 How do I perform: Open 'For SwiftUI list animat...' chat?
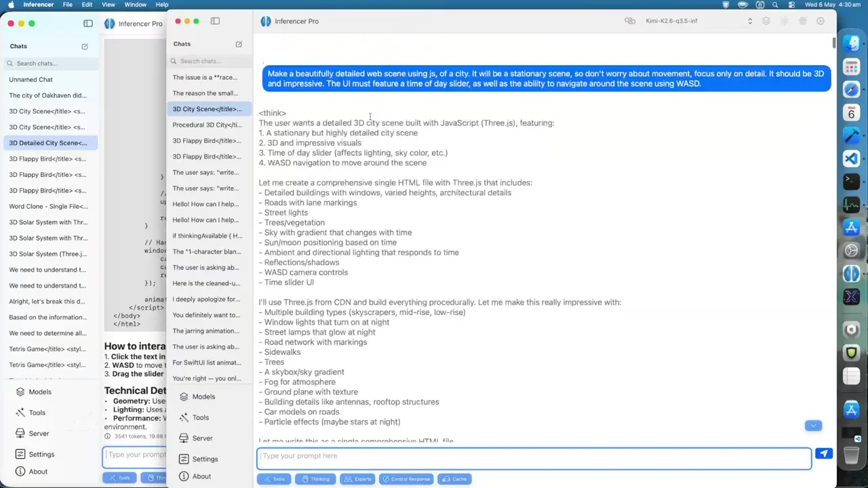tap(207, 363)
